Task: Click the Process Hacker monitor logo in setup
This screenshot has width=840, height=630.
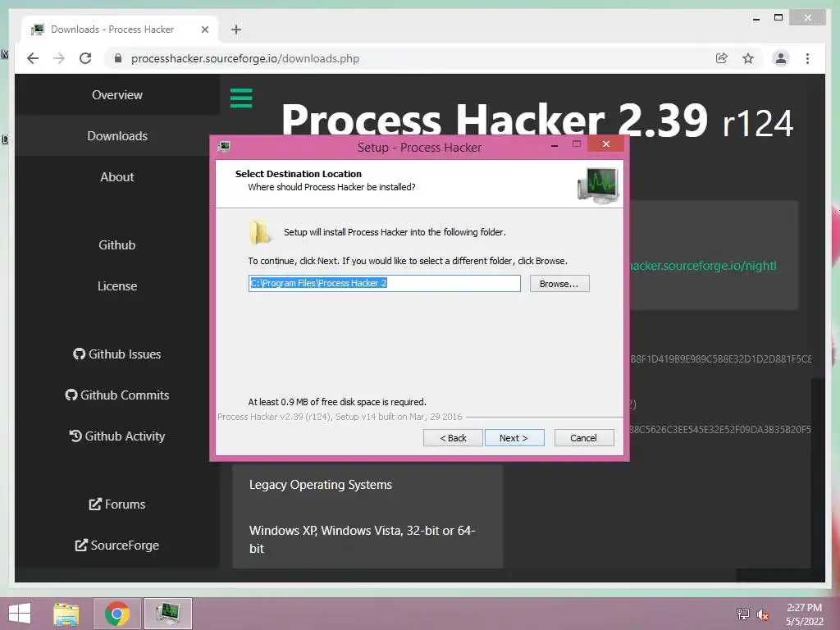Action: 598,185
